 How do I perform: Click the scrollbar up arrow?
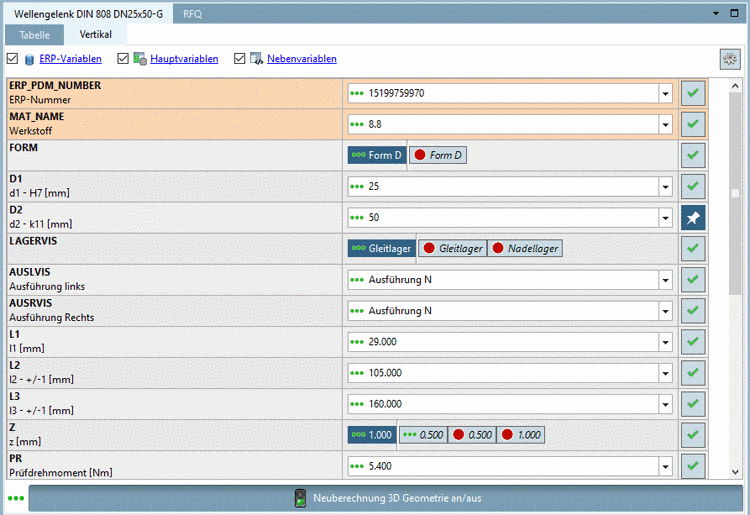pyautogui.click(x=735, y=86)
